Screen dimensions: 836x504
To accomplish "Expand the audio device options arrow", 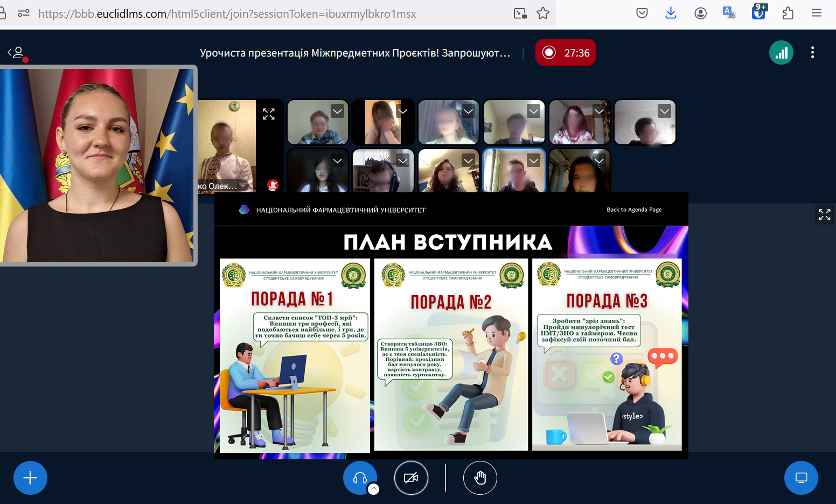I will click(373, 489).
